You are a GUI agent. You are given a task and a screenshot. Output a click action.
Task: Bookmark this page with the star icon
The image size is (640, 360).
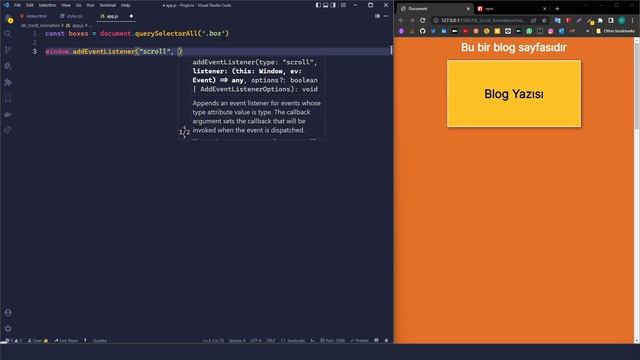[544, 20]
